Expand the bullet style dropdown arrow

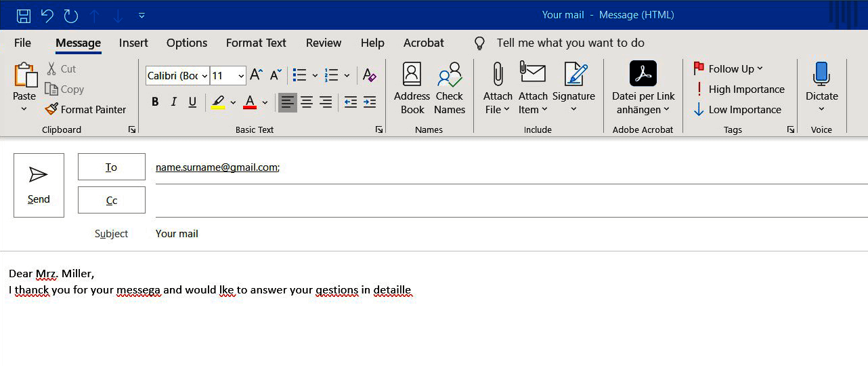point(315,75)
